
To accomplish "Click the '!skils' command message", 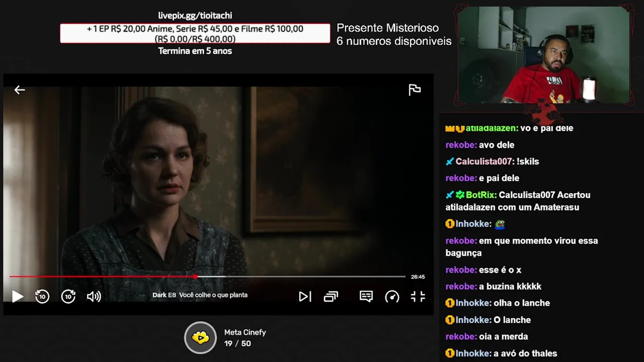I will click(x=528, y=161).
